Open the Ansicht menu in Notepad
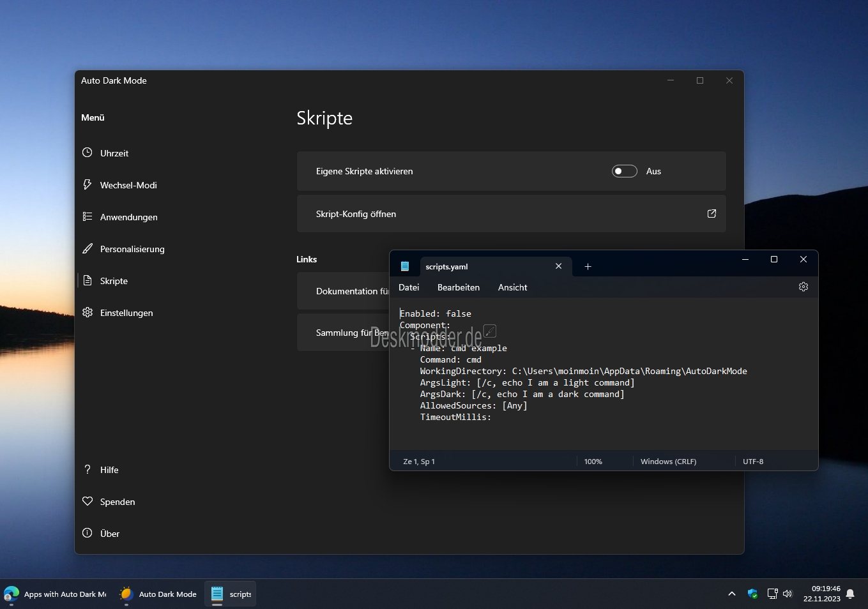 (x=513, y=287)
